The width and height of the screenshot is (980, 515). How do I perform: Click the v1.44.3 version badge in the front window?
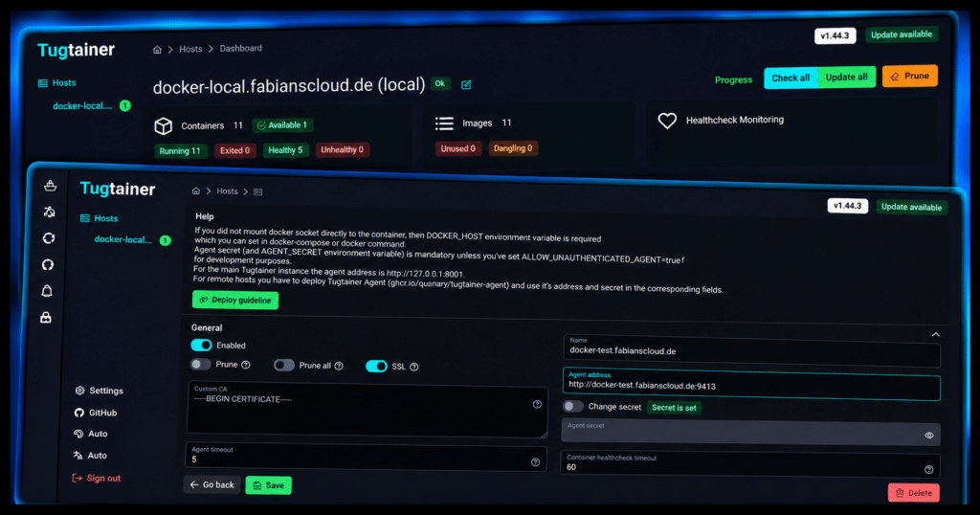click(x=848, y=206)
